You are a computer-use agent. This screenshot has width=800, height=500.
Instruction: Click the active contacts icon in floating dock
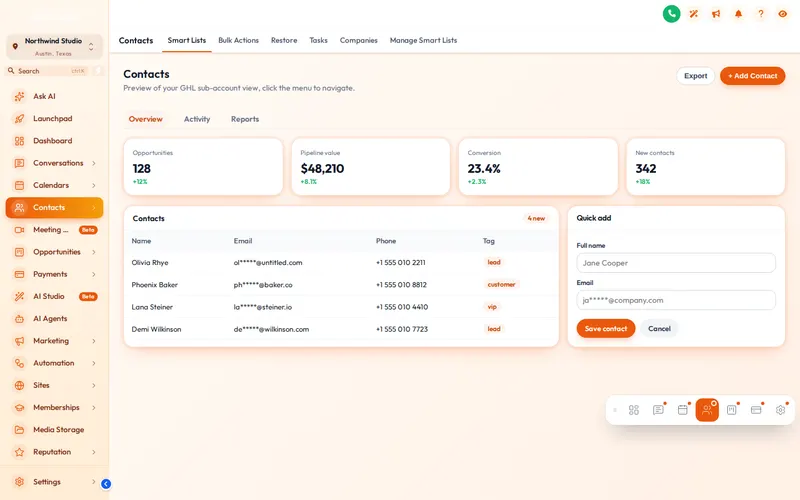[x=707, y=410]
